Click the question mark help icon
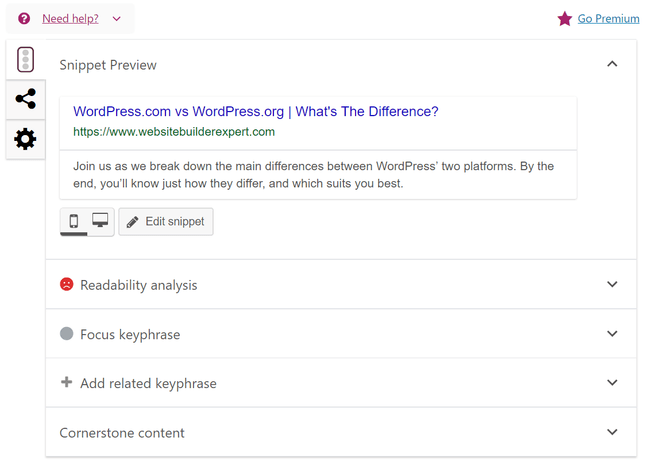The image size is (645, 464). tap(24, 19)
